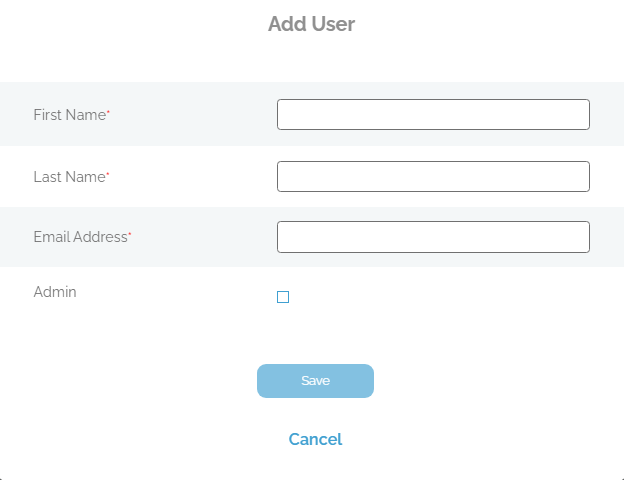Enable the Admin checkbox
This screenshot has height=480, width=624.
[283, 297]
